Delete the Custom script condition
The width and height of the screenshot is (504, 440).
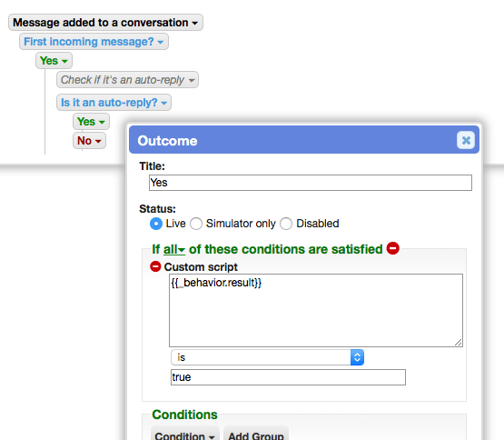pos(155,266)
